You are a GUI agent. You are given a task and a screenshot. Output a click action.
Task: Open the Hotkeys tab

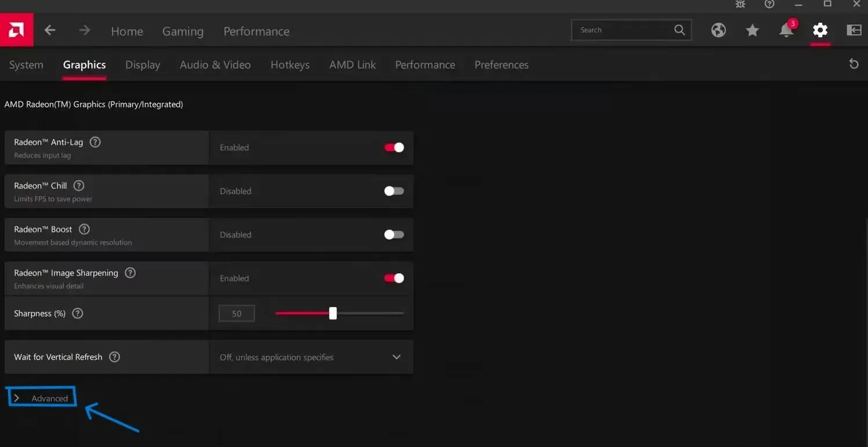(290, 65)
